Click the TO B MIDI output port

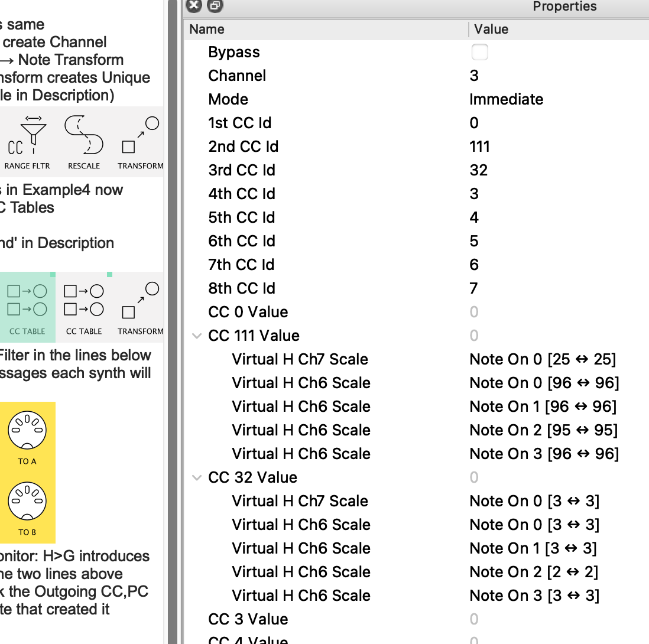click(27, 505)
